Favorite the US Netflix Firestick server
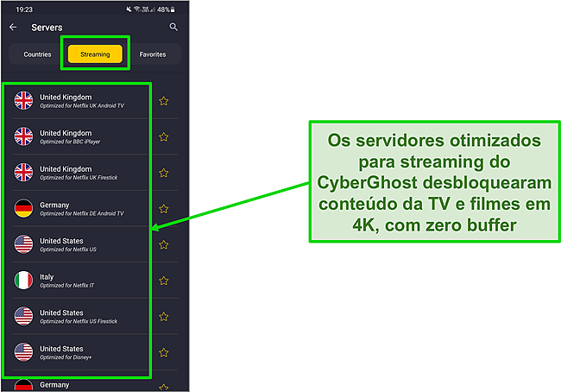The height and width of the screenshot is (392, 561). [x=164, y=317]
